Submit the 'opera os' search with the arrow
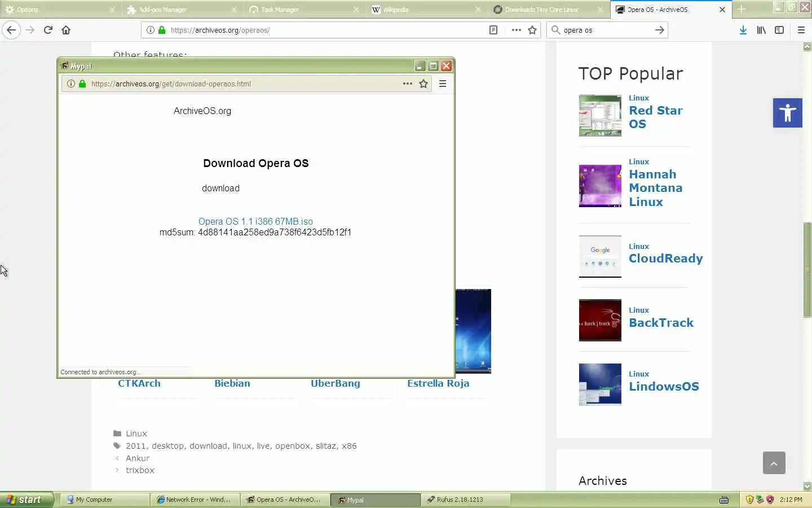This screenshot has width=812, height=508. click(659, 30)
